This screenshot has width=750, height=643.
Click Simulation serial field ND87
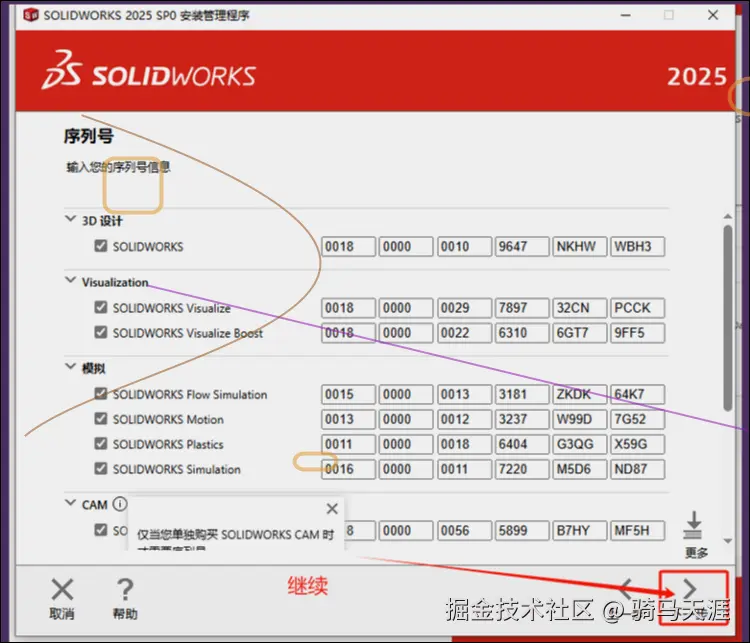pyautogui.click(x=638, y=469)
